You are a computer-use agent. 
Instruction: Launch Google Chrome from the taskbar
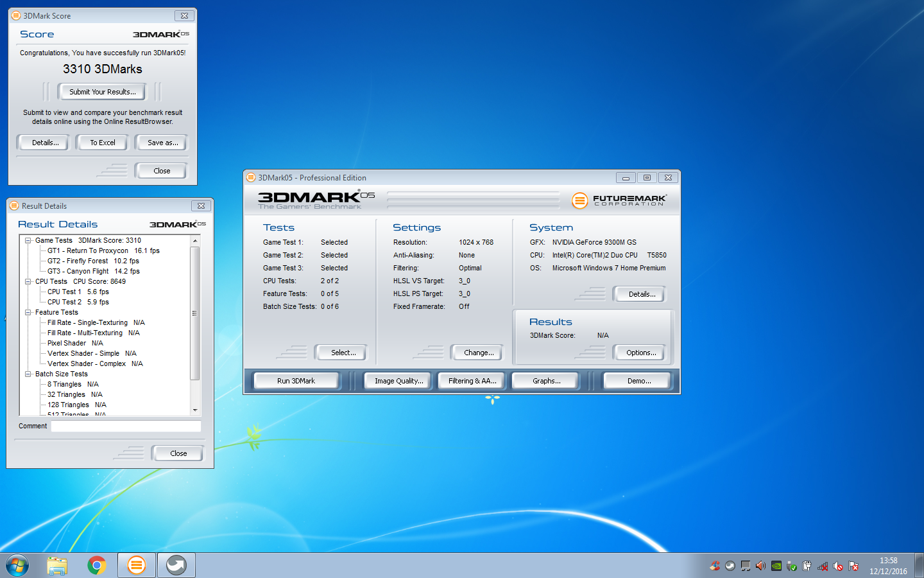coord(97,566)
